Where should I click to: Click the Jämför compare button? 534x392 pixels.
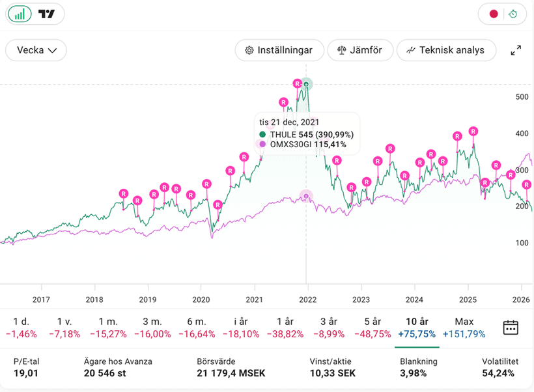pyautogui.click(x=360, y=50)
